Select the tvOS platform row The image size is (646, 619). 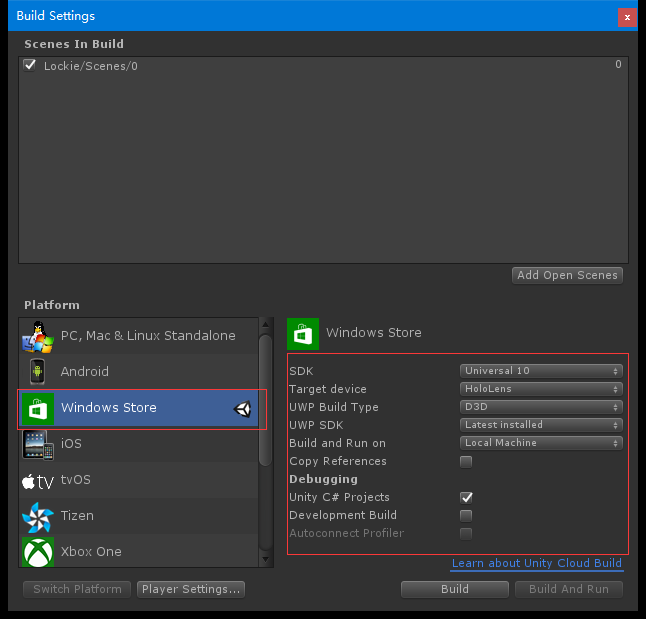coord(139,480)
